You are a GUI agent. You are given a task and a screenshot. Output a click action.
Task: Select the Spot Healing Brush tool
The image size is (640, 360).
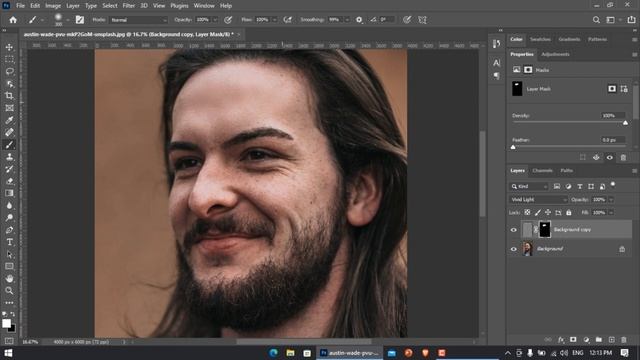coord(9,132)
